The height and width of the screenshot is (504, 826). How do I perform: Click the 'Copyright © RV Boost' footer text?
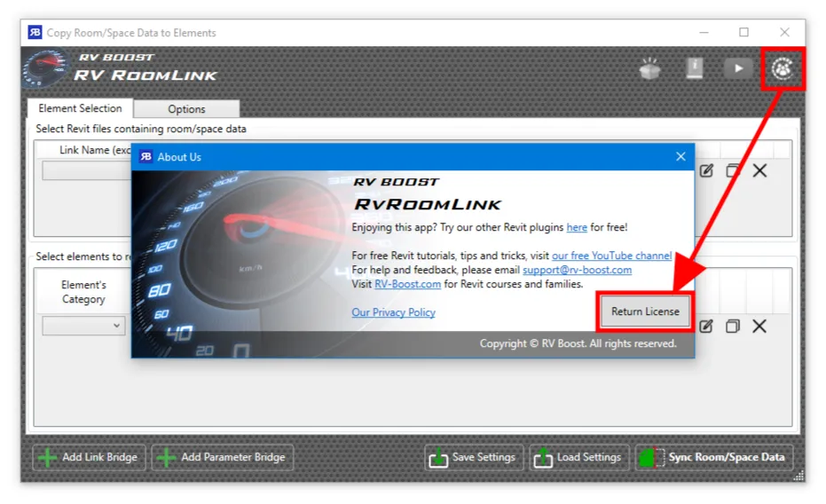pos(578,343)
